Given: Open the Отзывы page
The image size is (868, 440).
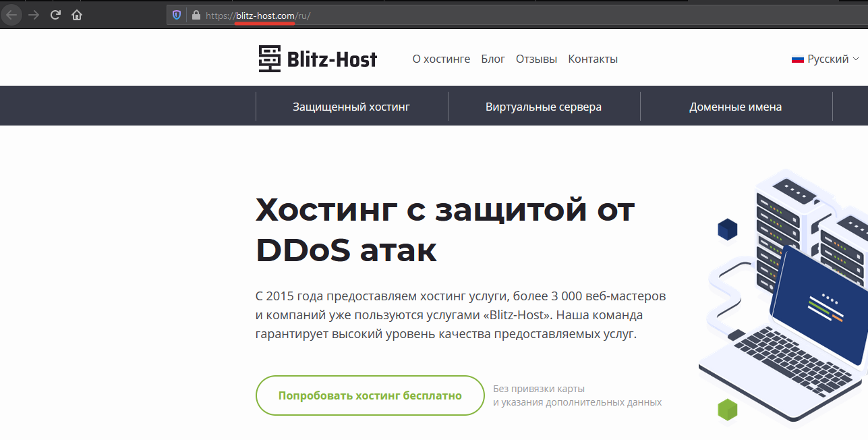Looking at the screenshot, I should click(x=536, y=59).
